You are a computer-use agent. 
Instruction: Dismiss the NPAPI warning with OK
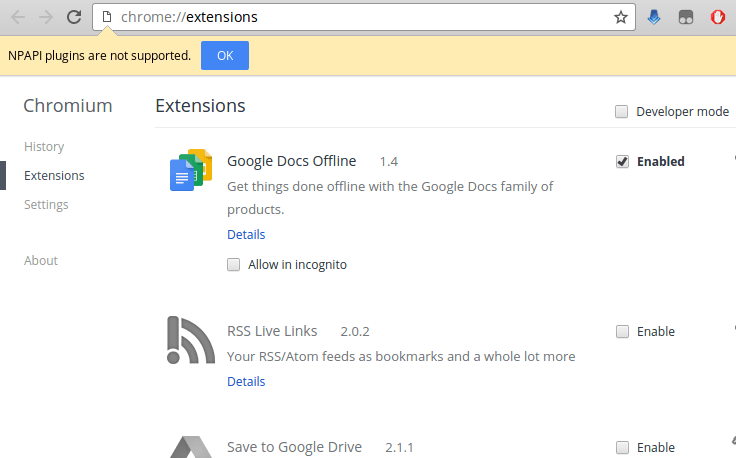tap(225, 56)
